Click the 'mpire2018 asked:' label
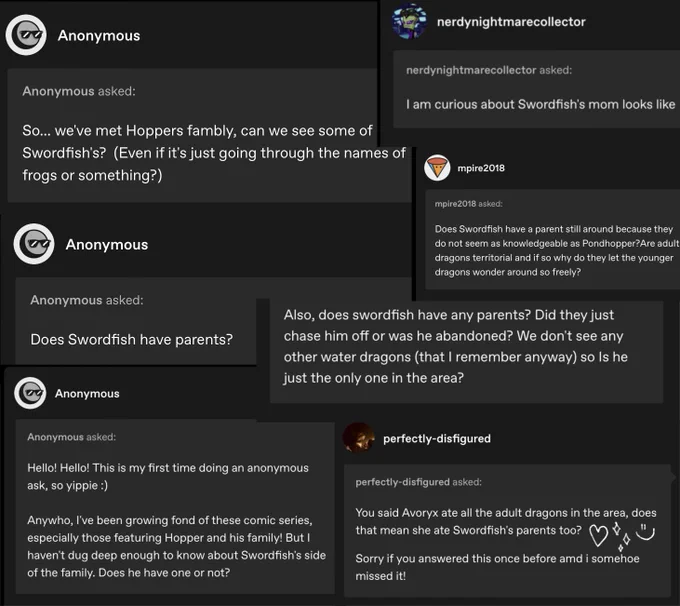680x606 pixels. 468,203
